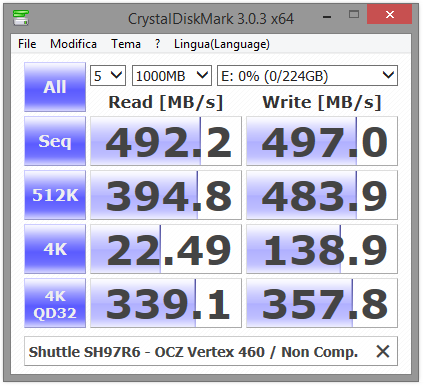Click the 512K write result 483.9
This screenshot has height=389, width=425.
coord(322,195)
